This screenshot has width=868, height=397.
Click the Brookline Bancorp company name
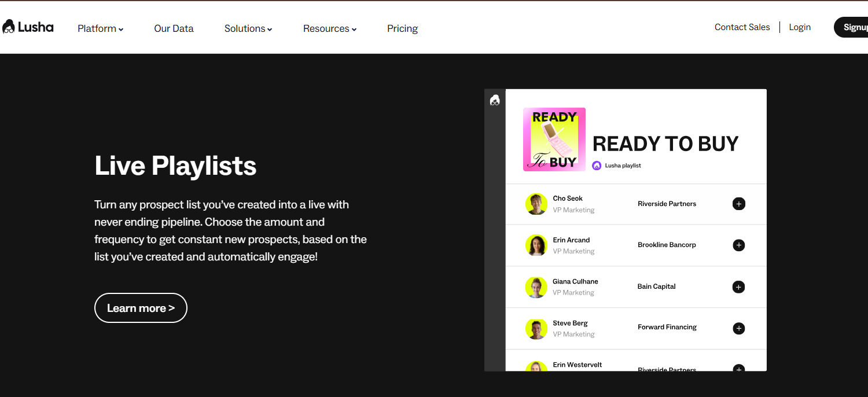point(667,245)
